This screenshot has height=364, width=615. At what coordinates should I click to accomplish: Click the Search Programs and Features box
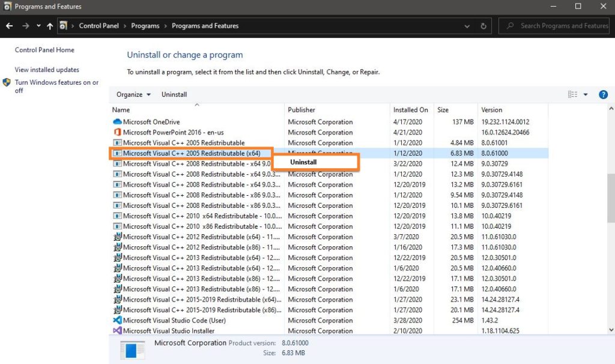[554, 26]
